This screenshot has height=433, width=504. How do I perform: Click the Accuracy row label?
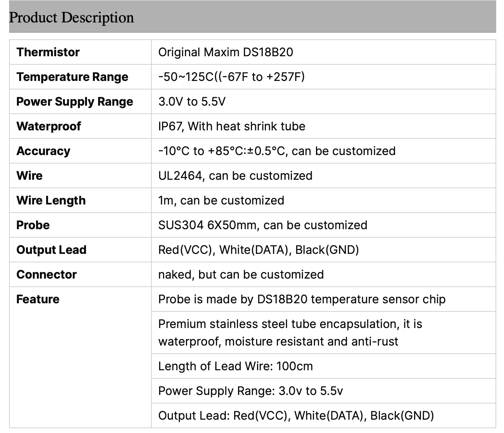pyautogui.click(x=44, y=151)
